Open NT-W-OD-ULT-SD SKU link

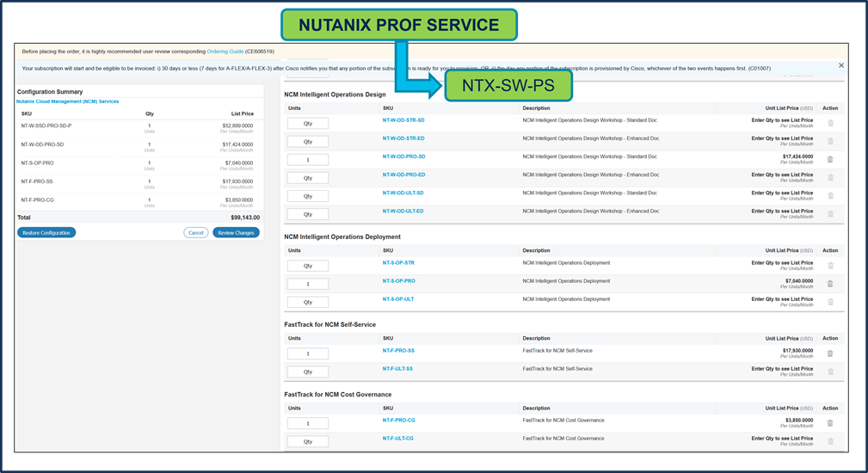pyautogui.click(x=403, y=193)
